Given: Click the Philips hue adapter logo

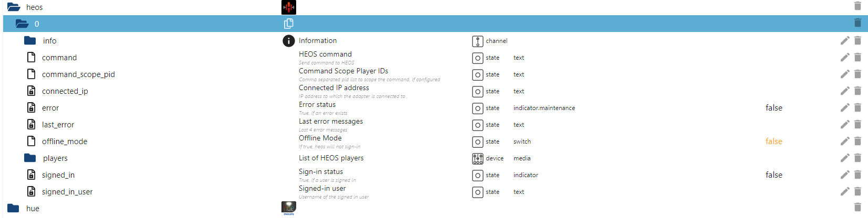Looking at the screenshot, I should pos(289,208).
